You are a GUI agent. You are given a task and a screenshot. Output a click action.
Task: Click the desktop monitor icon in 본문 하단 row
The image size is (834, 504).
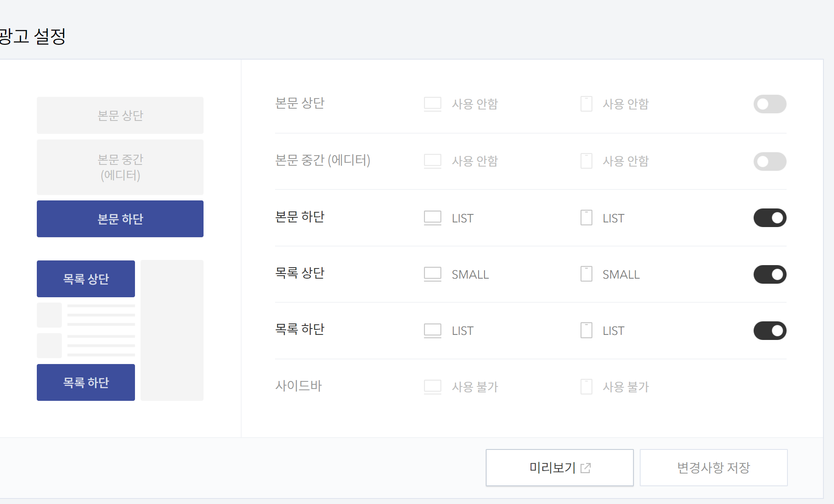(432, 218)
